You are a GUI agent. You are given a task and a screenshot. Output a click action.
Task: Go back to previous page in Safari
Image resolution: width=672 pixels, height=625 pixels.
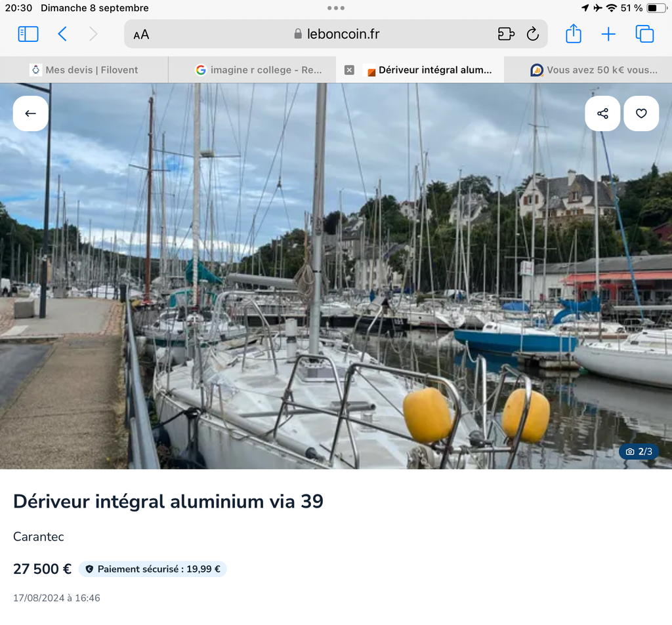(x=62, y=34)
